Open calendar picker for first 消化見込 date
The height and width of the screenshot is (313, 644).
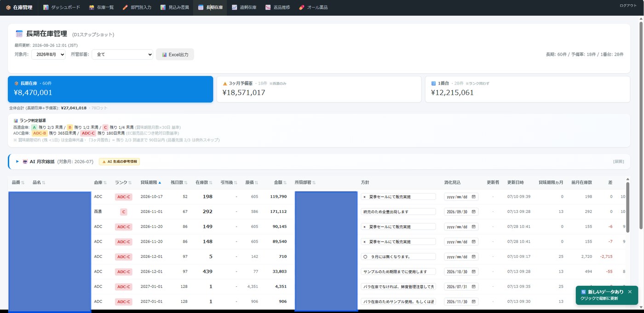coord(473,197)
